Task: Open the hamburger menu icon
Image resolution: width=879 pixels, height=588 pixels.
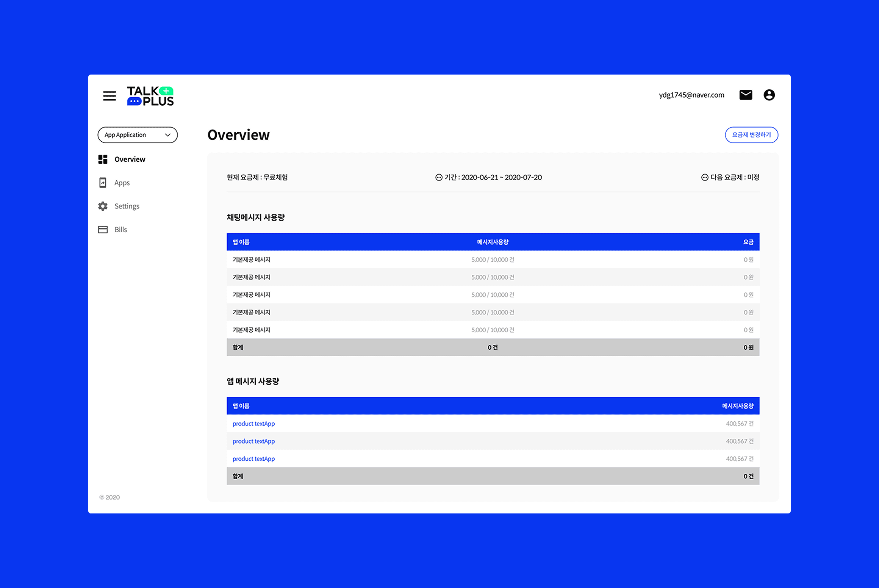Action: point(109,95)
